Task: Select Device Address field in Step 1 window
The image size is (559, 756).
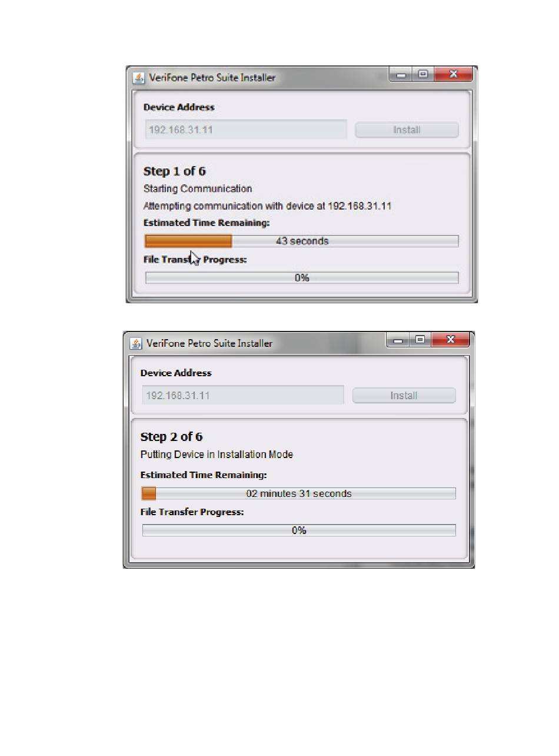Action: (246, 130)
